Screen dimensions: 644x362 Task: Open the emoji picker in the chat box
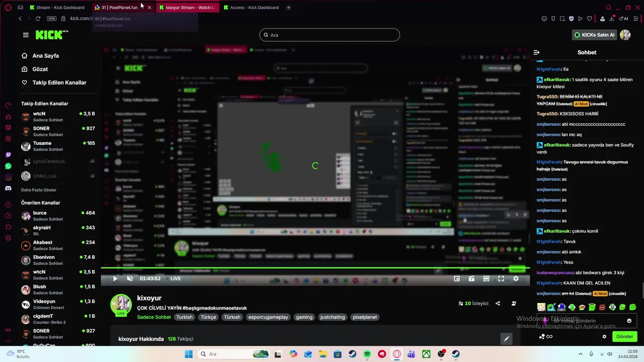[629, 321]
